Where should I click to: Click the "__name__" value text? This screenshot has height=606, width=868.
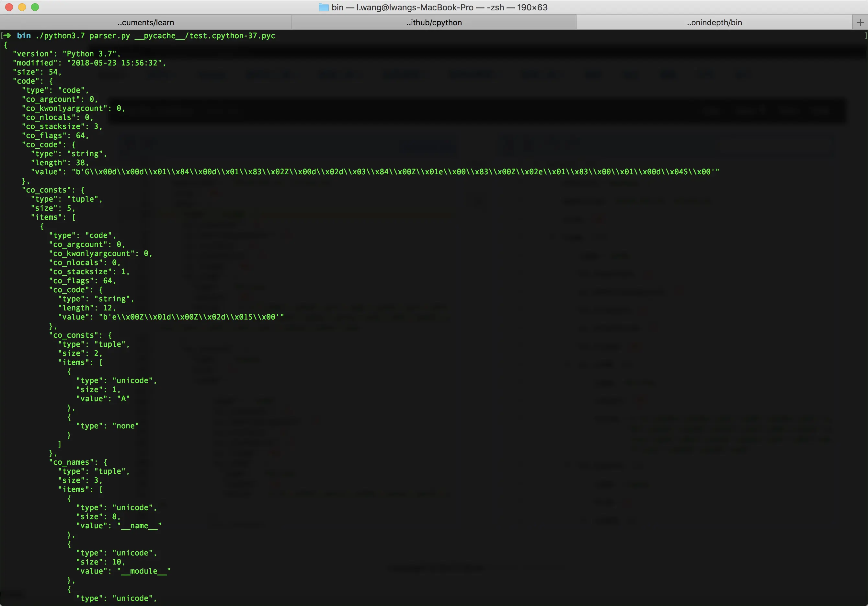tap(139, 525)
